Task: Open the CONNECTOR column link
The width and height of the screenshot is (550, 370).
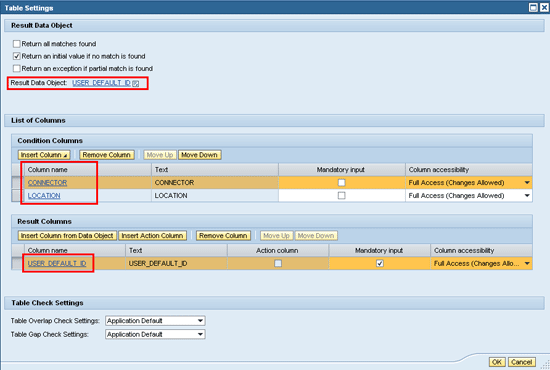Action: tap(47, 183)
